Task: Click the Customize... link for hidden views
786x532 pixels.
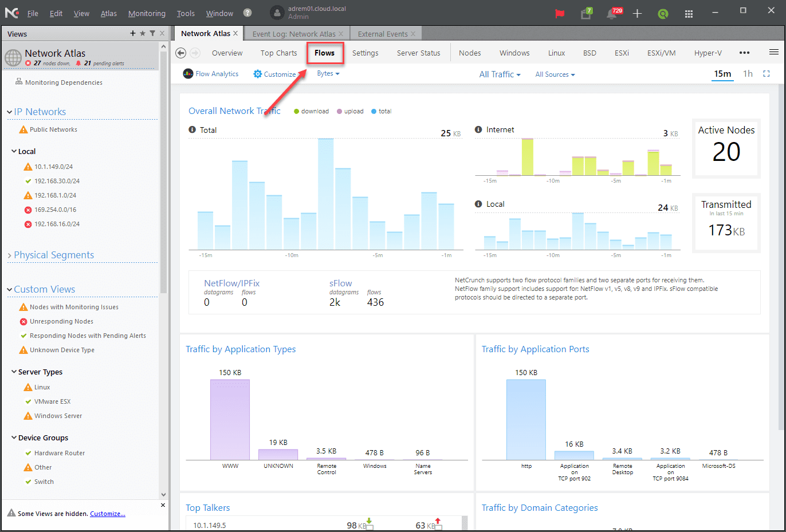Action: (108, 514)
